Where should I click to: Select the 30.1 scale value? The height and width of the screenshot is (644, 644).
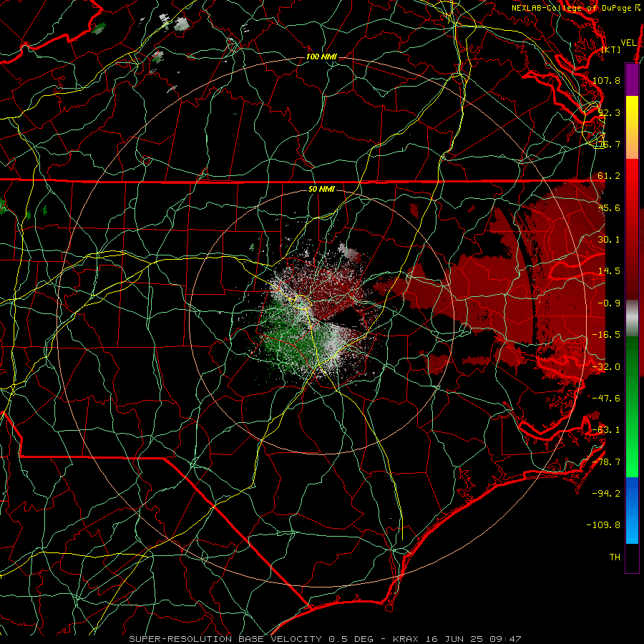pyautogui.click(x=609, y=240)
